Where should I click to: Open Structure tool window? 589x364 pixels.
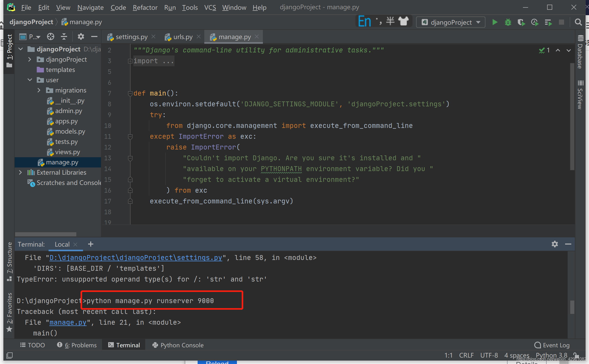coord(9,262)
